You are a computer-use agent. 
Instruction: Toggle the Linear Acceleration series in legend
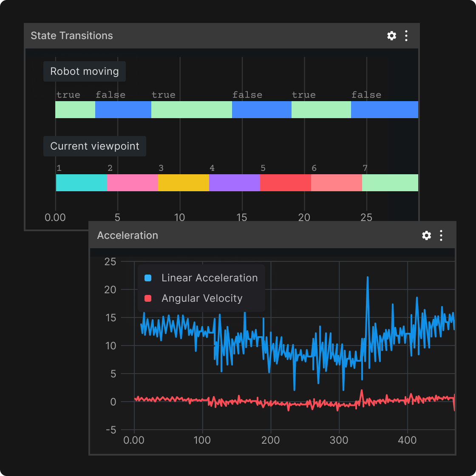click(x=209, y=278)
